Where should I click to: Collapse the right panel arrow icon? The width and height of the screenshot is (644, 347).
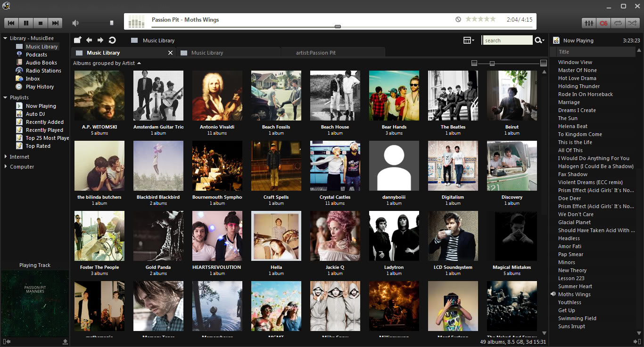click(637, 341)
